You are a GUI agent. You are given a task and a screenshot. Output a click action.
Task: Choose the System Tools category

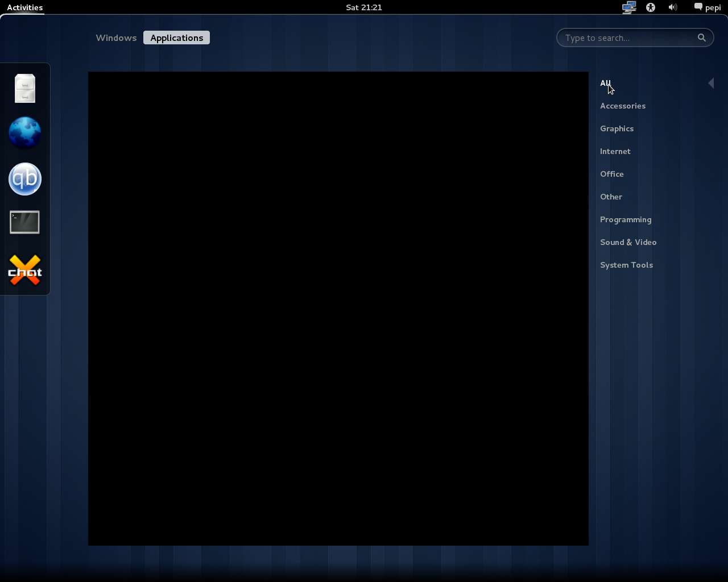[x=626, y=265]
